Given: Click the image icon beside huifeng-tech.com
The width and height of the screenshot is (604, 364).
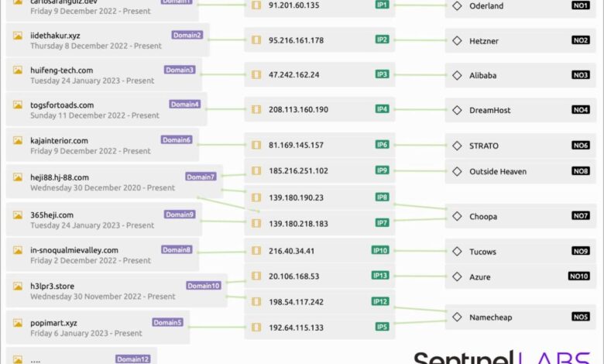Looking at the screenshot, I should [x=18, y=70].
